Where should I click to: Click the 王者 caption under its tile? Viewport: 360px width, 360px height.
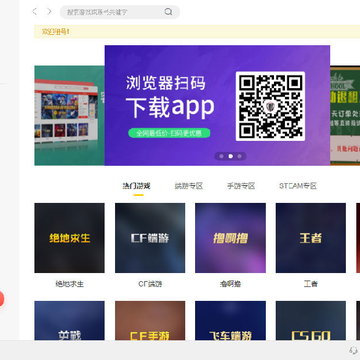point(311,284)
